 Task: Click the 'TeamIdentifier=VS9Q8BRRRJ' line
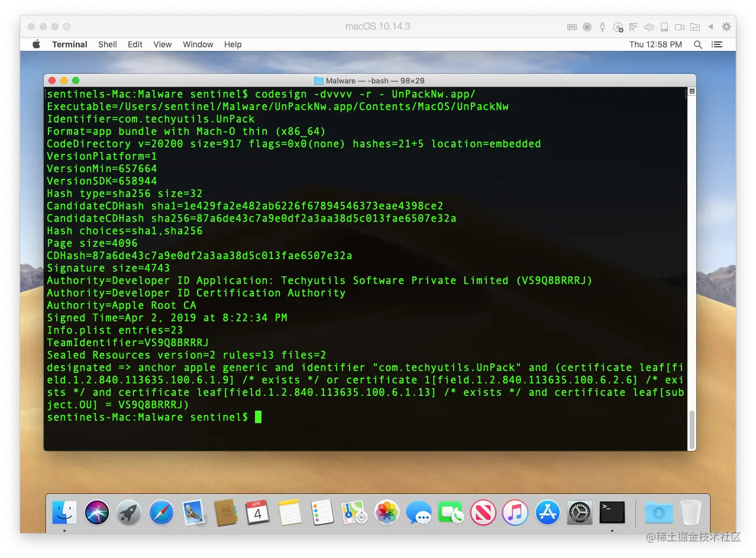(128, 343)
